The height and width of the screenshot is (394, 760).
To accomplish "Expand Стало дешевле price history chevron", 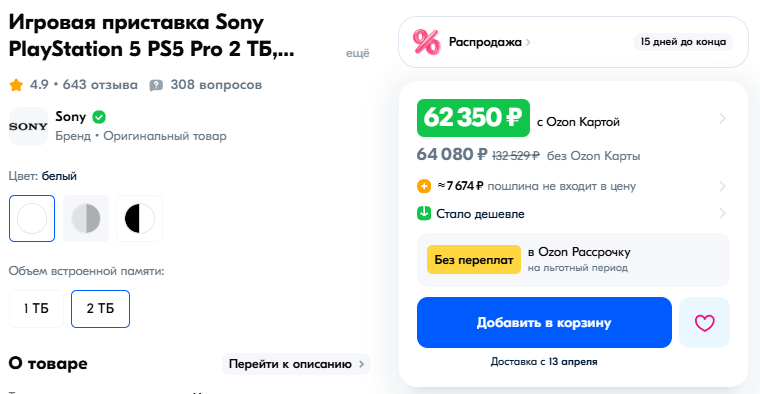I will (x=722, y=213).
